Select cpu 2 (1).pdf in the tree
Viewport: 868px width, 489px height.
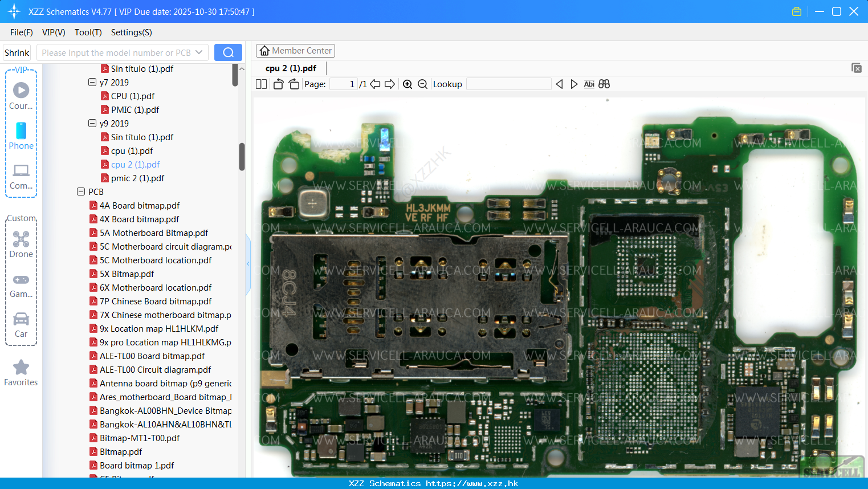pos(131,164)
